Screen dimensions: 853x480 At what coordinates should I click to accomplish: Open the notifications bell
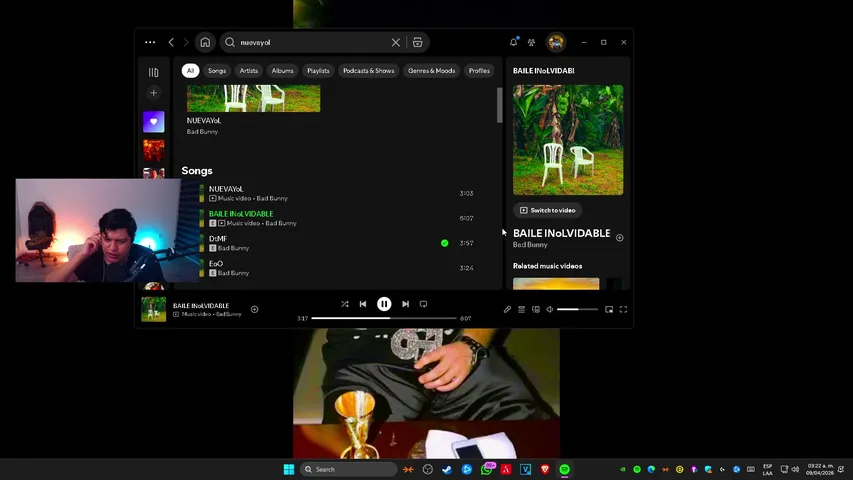(x=514, y=42)
